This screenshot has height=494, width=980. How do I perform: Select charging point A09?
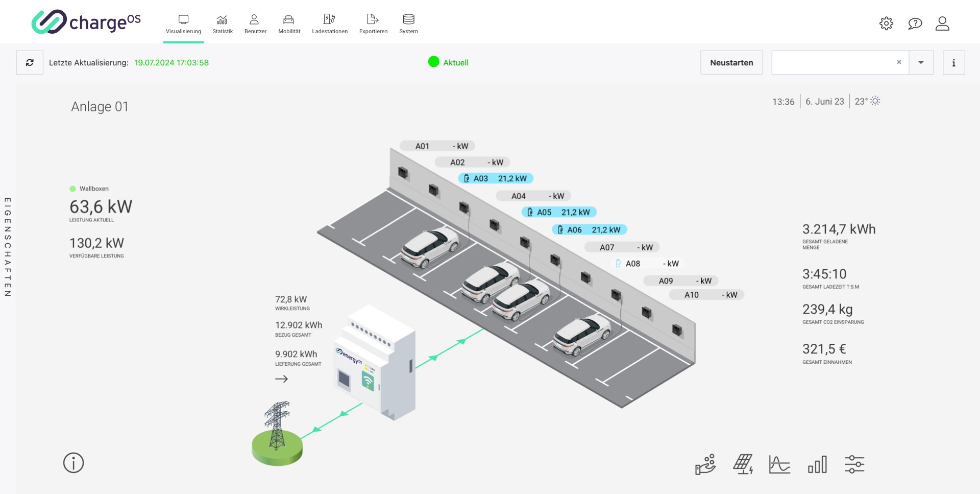(681, 281)
